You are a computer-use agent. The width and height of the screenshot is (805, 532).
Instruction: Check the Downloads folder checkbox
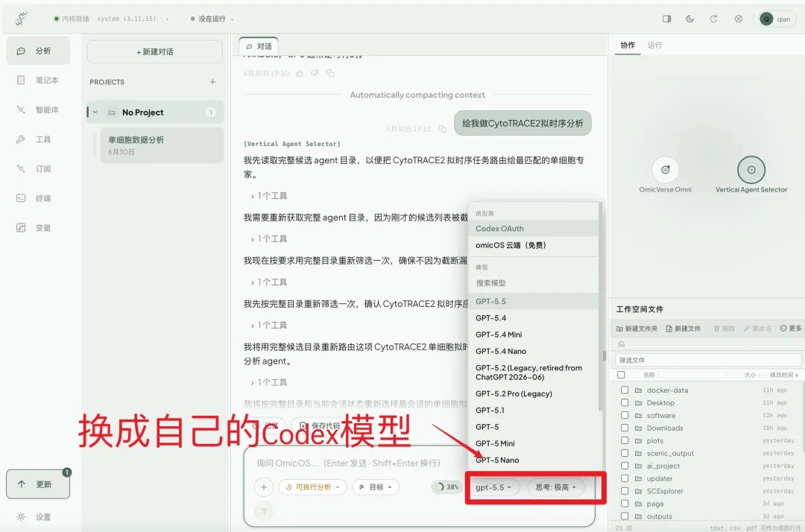[x=625, y=428]
